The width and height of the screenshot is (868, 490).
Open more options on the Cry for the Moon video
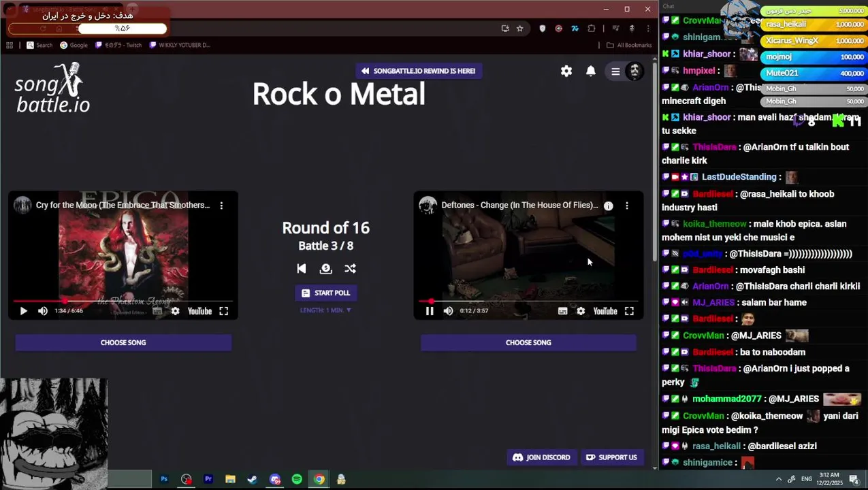pyautogui.click(x=221, y=205)
